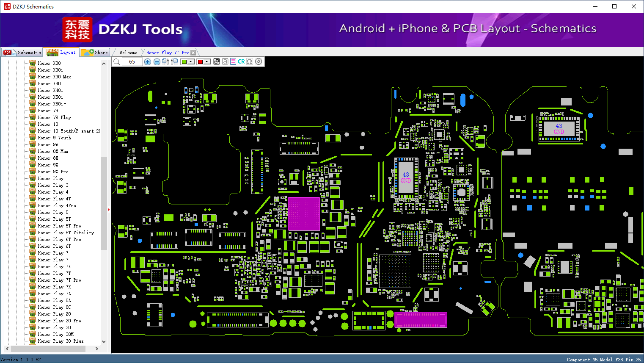Image resolution: width=644 pixels, height=363 pixels.
Task: Choose Honor 8X Max tree entry
Action: click(x=53, y=151)
